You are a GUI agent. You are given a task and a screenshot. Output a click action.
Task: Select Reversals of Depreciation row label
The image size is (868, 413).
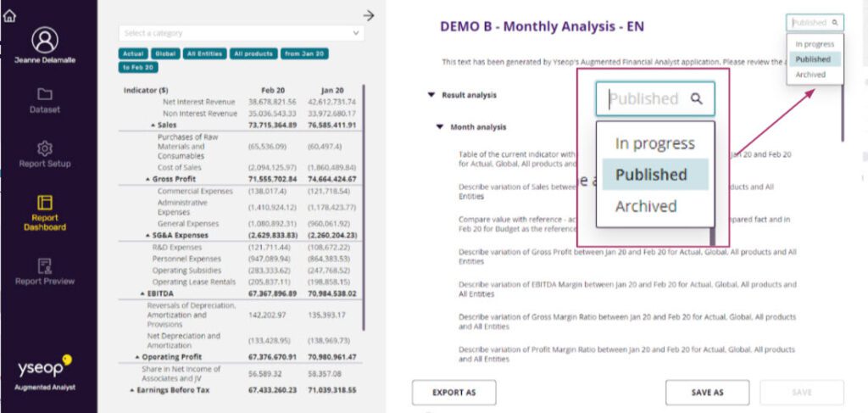pyautogui.click(x=191, y=315)
